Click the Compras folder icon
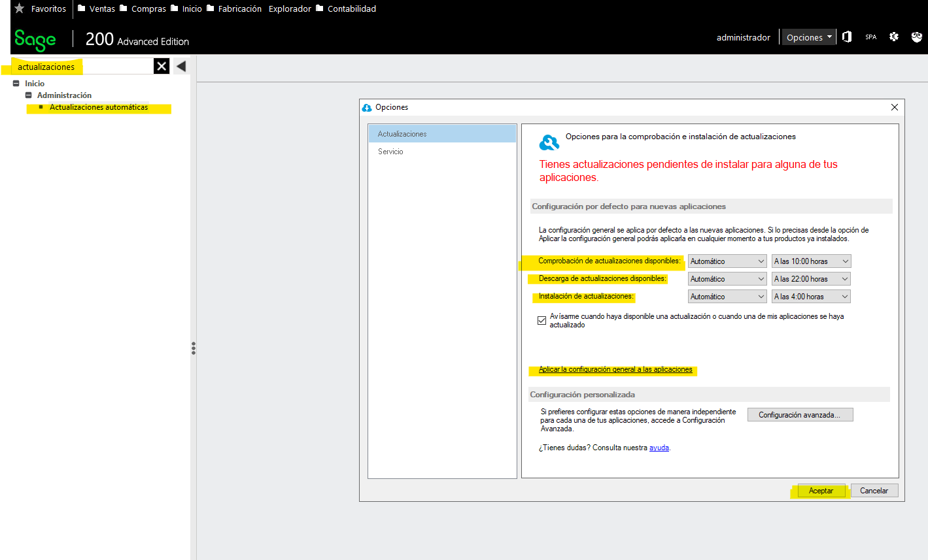Screen dimensions: 928x560 (x=124, y=8)
